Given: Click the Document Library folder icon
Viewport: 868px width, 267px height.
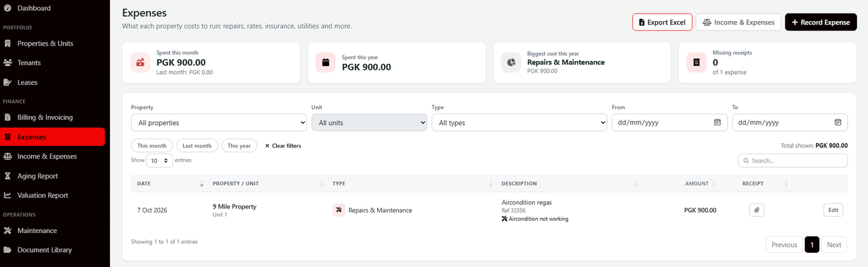Looking at the screenshot, I should (7, 250).
